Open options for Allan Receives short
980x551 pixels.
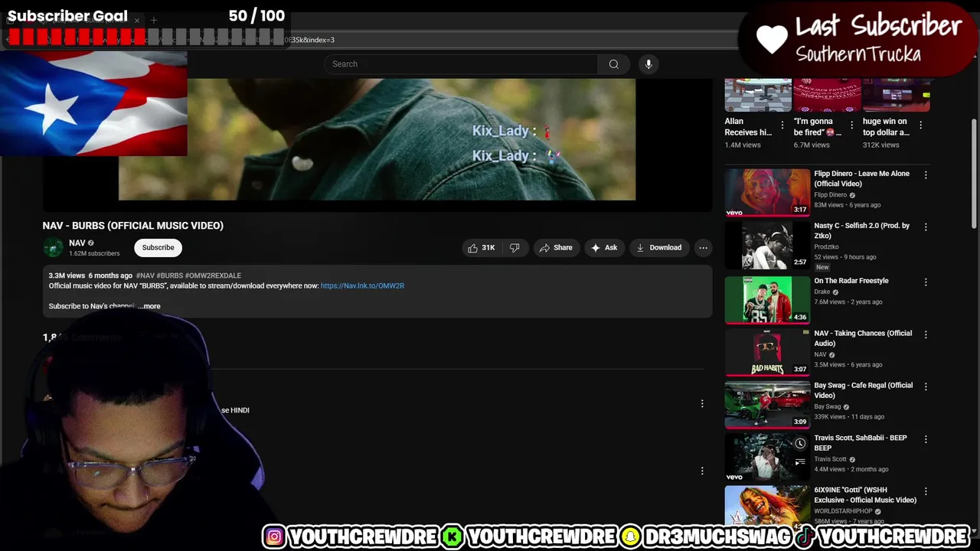(782, 125)
